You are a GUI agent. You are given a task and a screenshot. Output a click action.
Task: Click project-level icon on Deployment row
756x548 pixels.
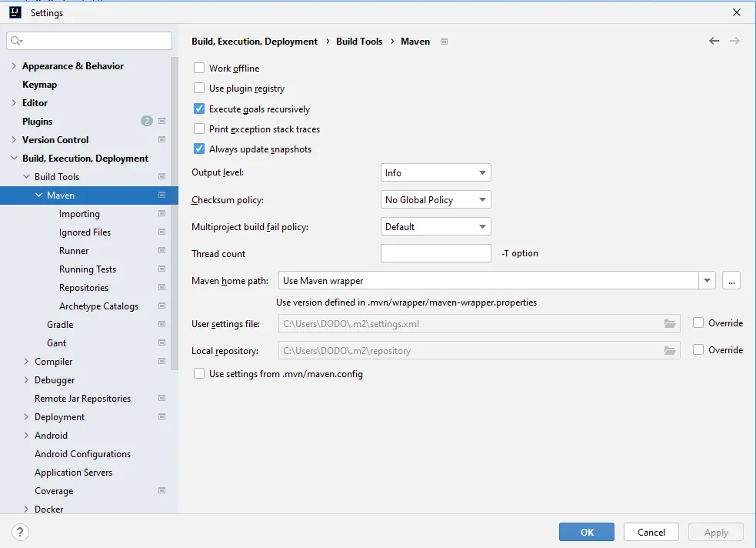(162, 416)
